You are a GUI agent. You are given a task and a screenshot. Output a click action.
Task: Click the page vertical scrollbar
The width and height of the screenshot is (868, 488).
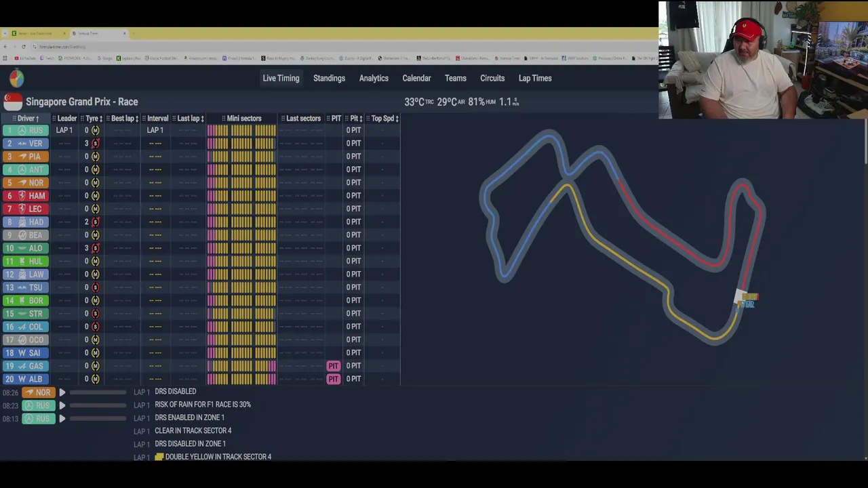[865, 142]
